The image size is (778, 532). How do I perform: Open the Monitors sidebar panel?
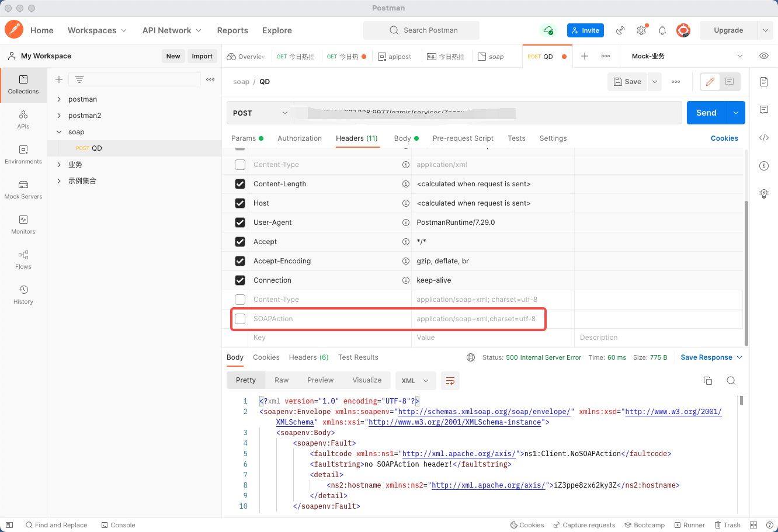[23, 225]
